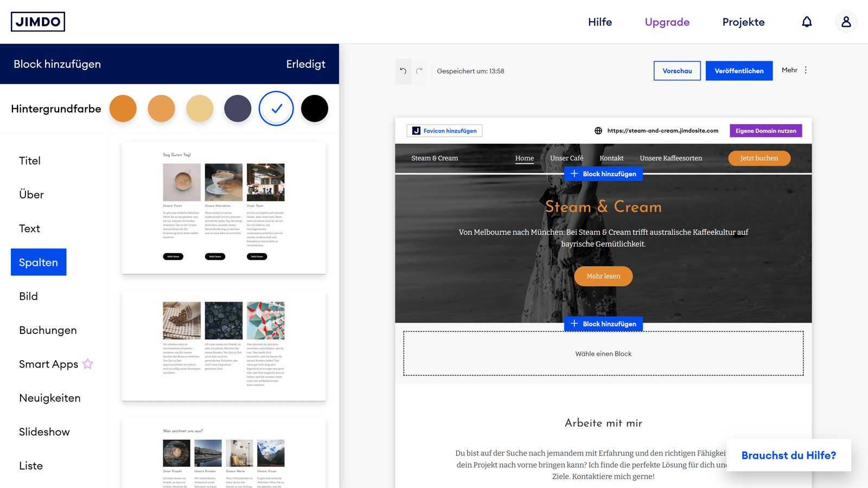Click the plus icon on 'Block hinzufügen'
This screenshot has height=488, width=868.
575,174
